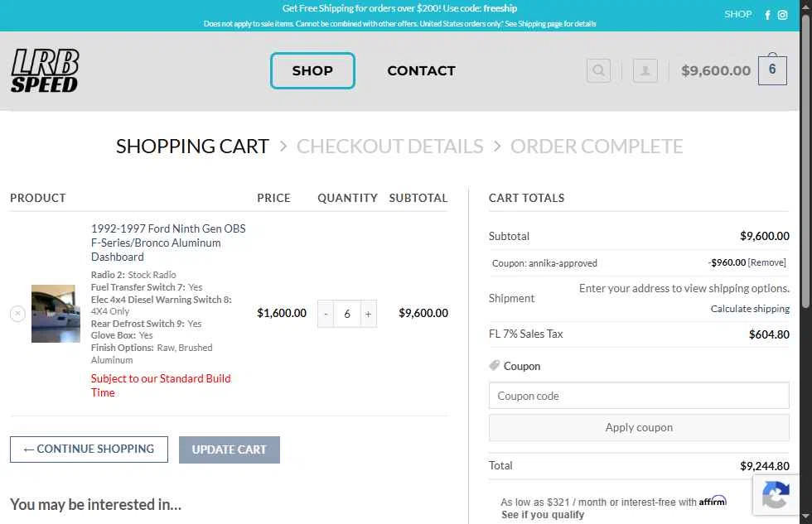Click the UPDATE CART button

pyautogui.click(x=230, y=449)
